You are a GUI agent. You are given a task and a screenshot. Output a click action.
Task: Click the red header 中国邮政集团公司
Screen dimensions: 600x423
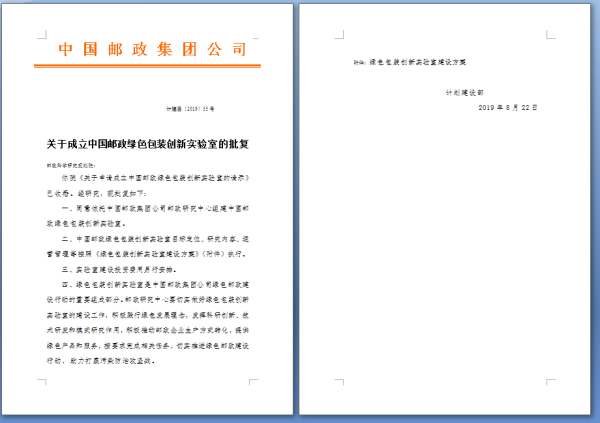(152, 49)
